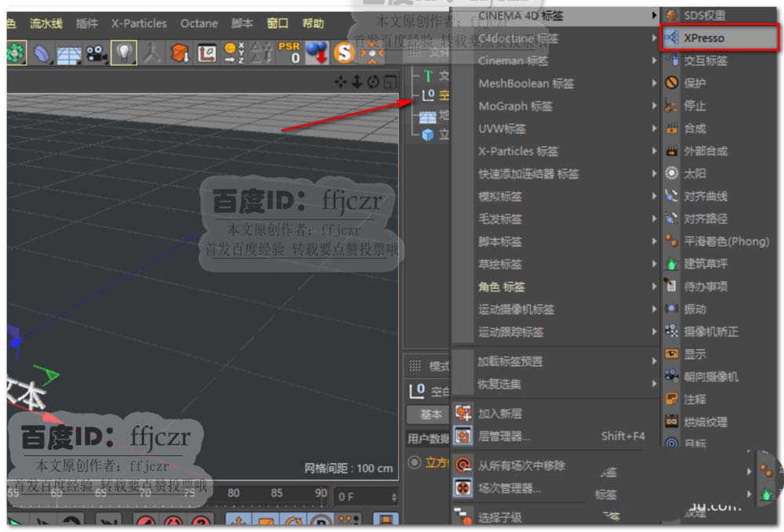
Task: Select the 对齐曲线 tag entry
Action: click(719, 196)
